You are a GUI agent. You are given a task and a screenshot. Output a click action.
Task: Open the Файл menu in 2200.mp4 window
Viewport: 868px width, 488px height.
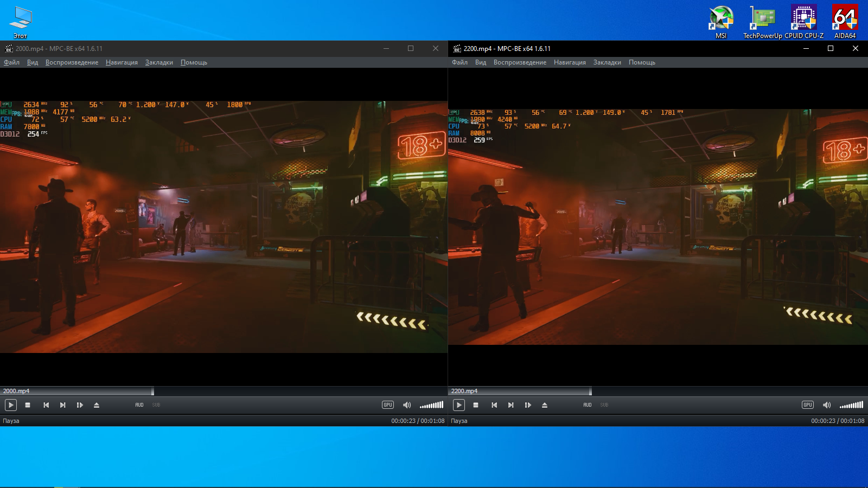(459, 62)
